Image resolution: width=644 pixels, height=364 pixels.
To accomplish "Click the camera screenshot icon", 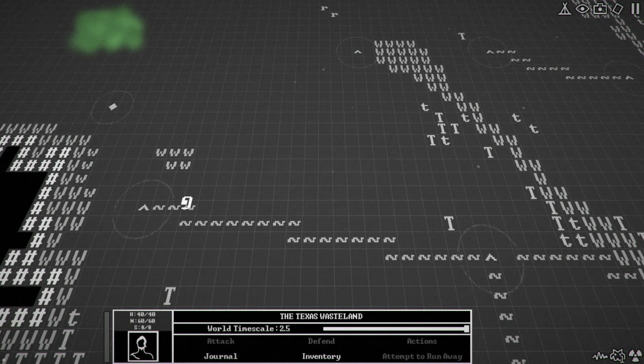I will [600, 9].
